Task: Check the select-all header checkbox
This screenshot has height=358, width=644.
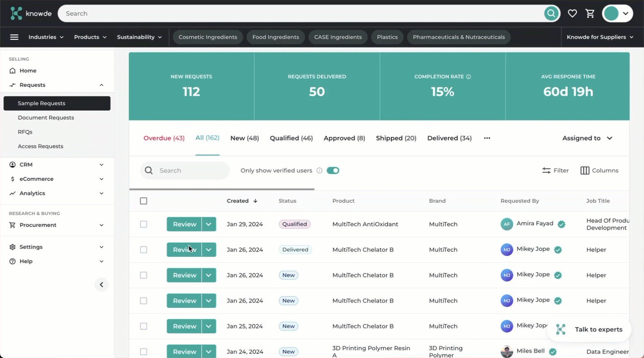Action: pyautogui.click(x=144, y=201)
